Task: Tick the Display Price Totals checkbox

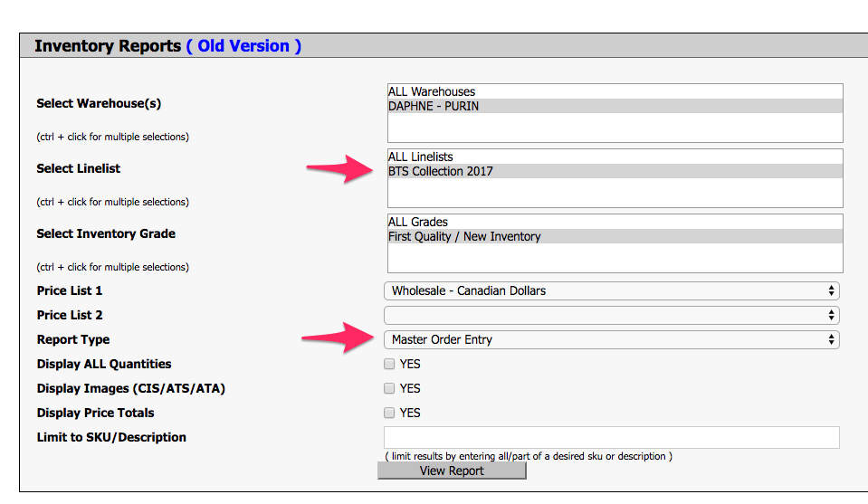Action: click(x=389, y=414)
